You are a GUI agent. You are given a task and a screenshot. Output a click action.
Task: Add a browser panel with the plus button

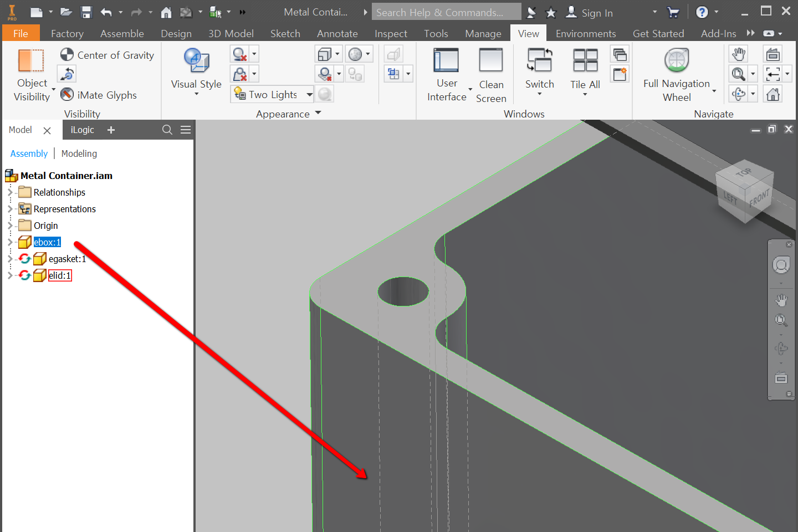click(111, 130)
